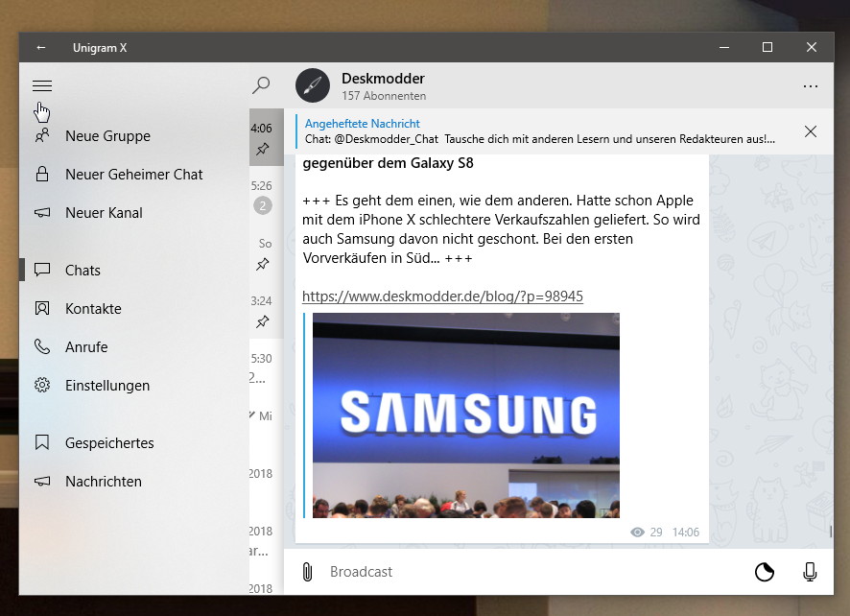The height and width of the screenshot is (616, 850).
Task: Open the channel options three-dot menu
Action: (811, 86)
